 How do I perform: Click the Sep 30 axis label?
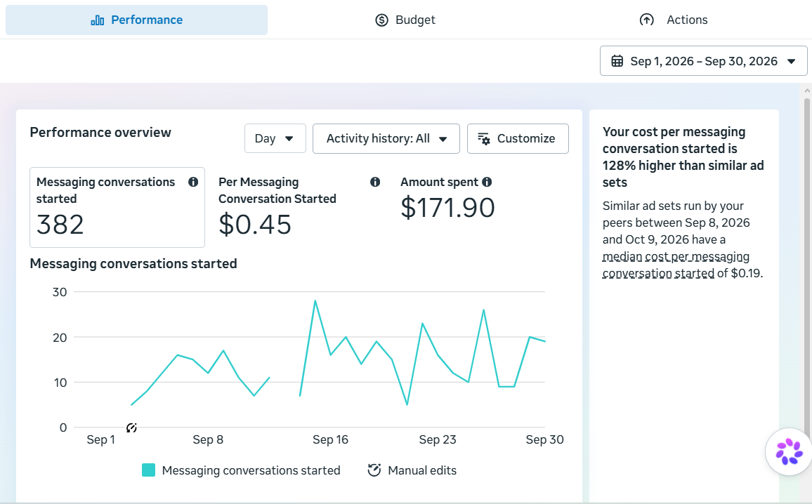point(545,440)
